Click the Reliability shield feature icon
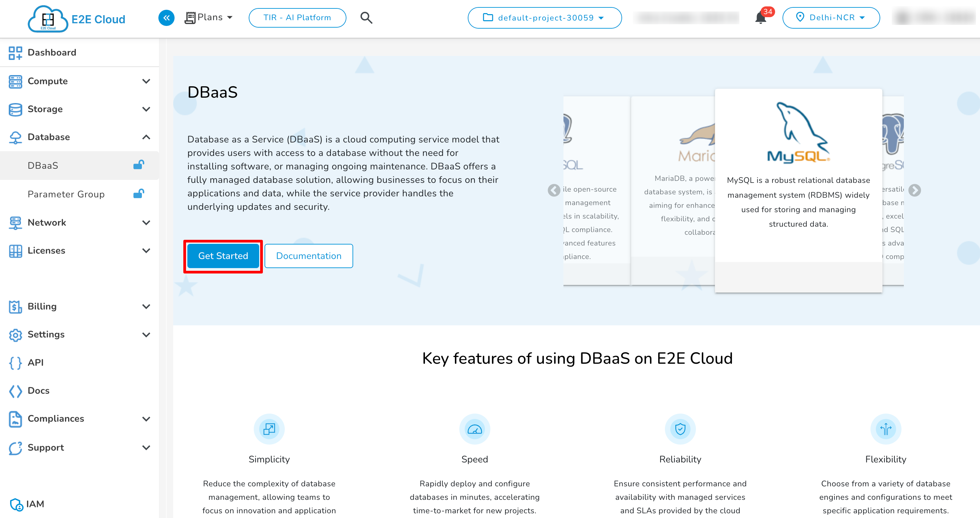 (680, 429)
